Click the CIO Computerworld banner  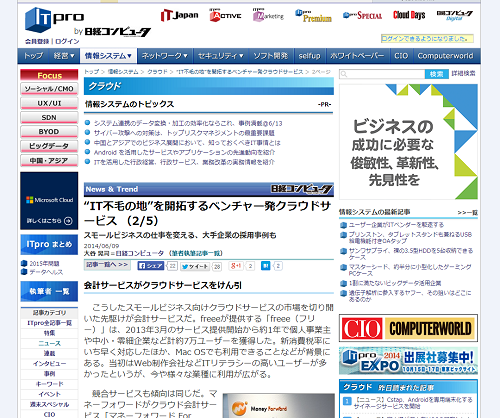408,328
